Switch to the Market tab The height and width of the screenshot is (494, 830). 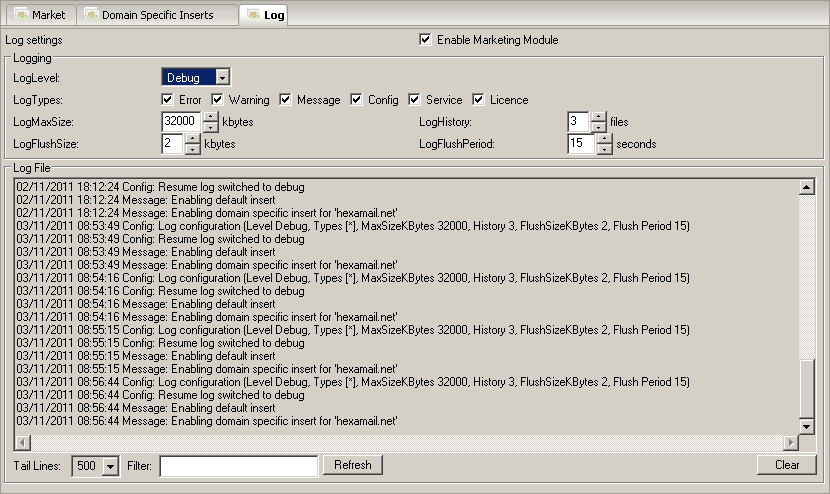click(40, 15)
